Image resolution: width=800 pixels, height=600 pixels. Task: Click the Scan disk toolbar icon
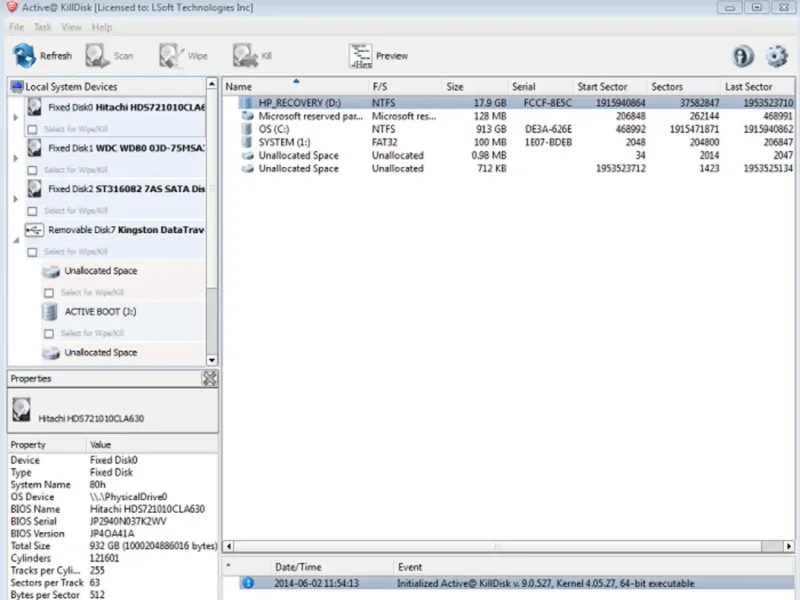click(97, 56)
